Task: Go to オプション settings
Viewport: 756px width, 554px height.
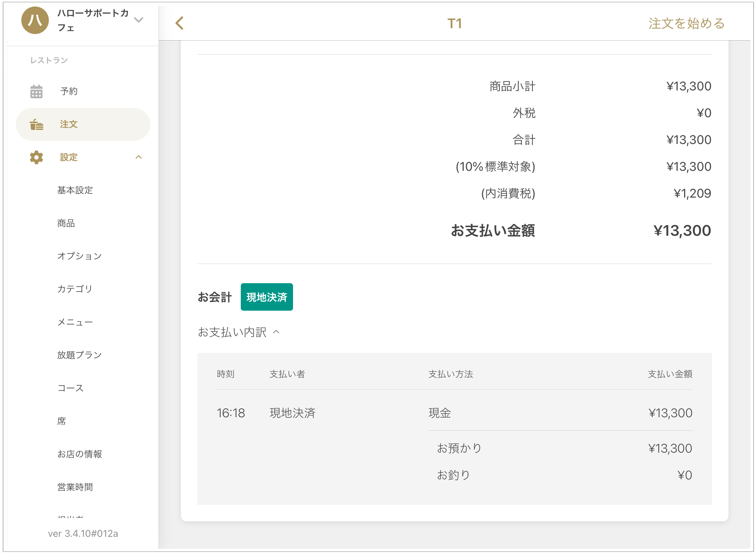Action: pos(79,256)
